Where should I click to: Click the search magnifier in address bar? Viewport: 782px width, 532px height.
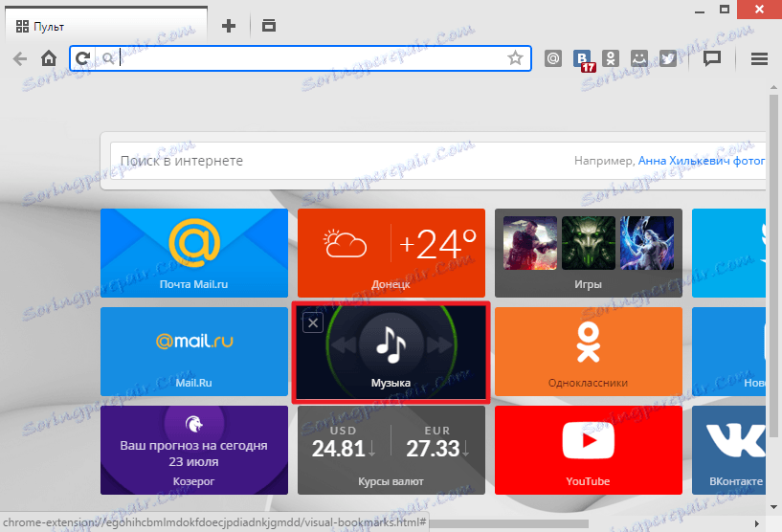click(x=108, y=58)
